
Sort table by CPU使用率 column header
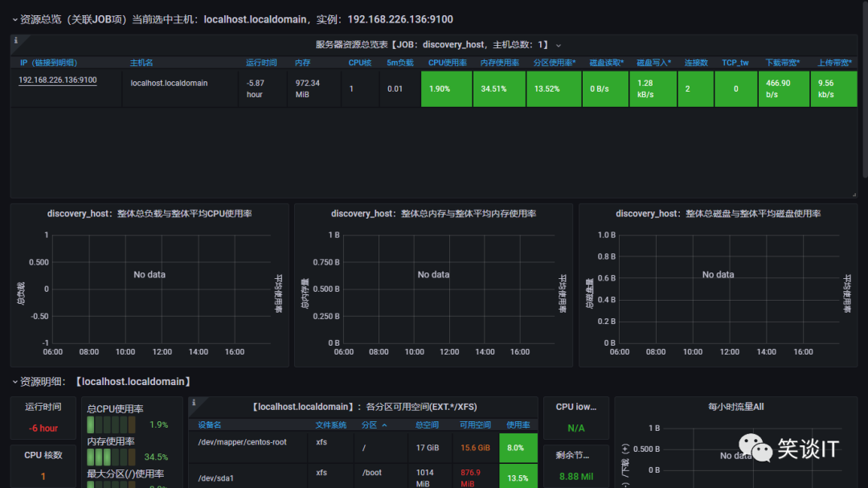point(448,63)
